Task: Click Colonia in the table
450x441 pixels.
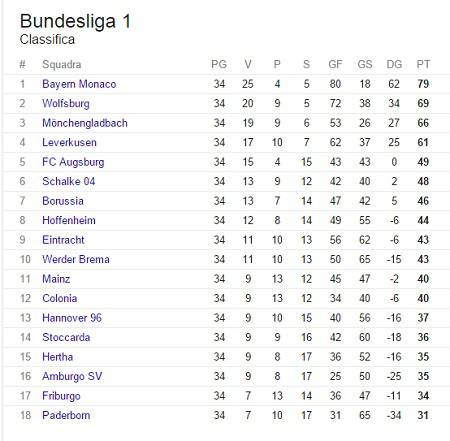Action: pyautogui.click(x=59, y=298)
